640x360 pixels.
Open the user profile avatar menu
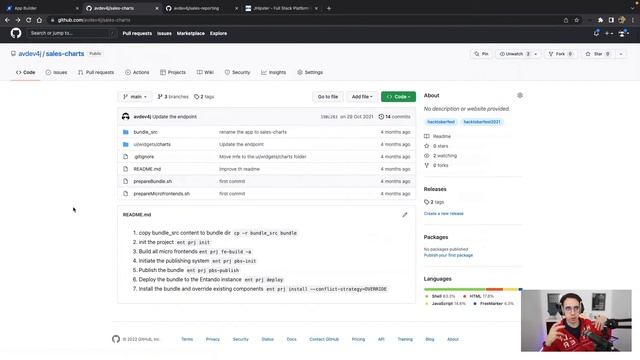(623, 33)
